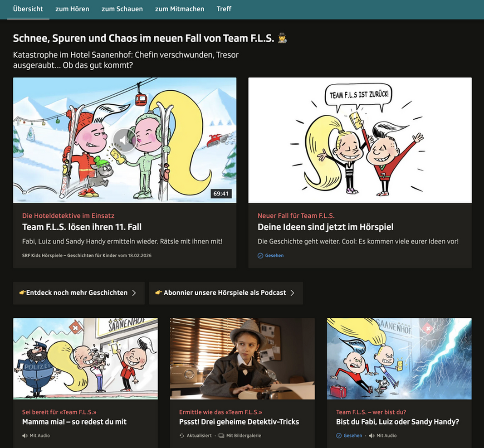Open 'Pssst! Drei geheime Detektiv-Tricks'
Image resolution: width=484 pixels, height=448 pixels.
[239, 422]
